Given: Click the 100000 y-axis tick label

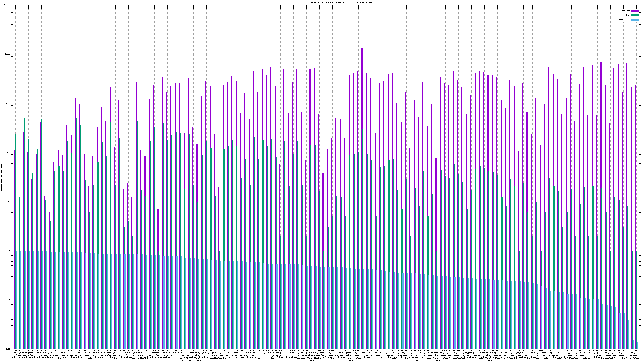Looking at the screenshot, I should point(7,5).
